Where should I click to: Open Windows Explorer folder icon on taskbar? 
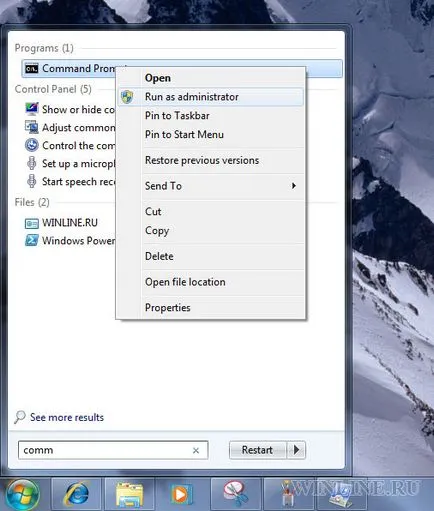click(129, 495)
